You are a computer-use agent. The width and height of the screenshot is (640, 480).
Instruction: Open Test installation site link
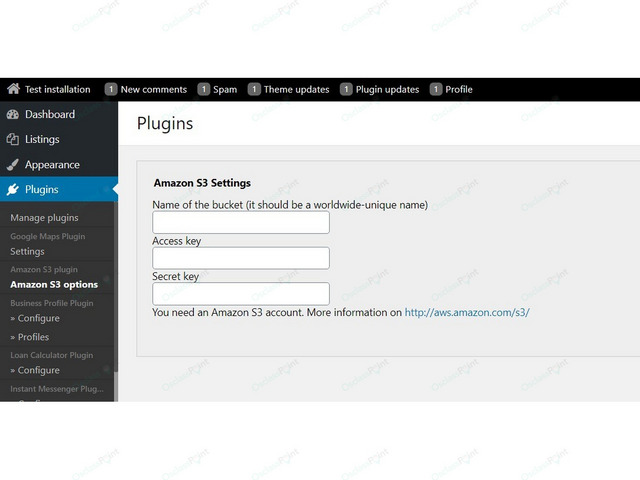tap(58, 89)
